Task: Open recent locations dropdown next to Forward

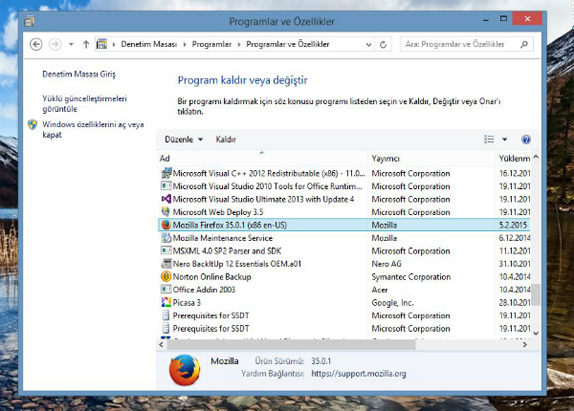Action: [x=71, y=44]
